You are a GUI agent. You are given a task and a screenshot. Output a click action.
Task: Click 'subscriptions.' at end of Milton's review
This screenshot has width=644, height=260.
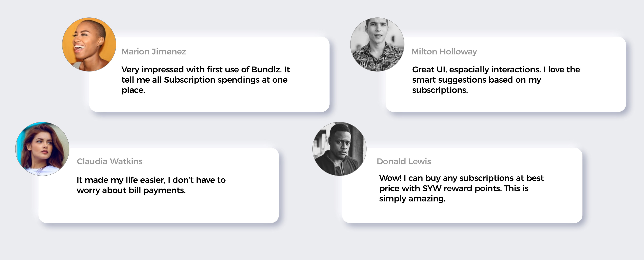coord(440,90)
